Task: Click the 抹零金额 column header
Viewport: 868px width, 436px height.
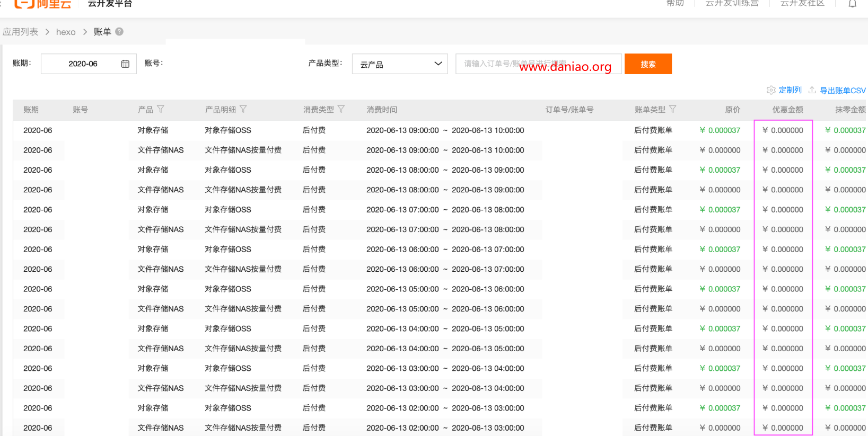Action: click(851, 110)
